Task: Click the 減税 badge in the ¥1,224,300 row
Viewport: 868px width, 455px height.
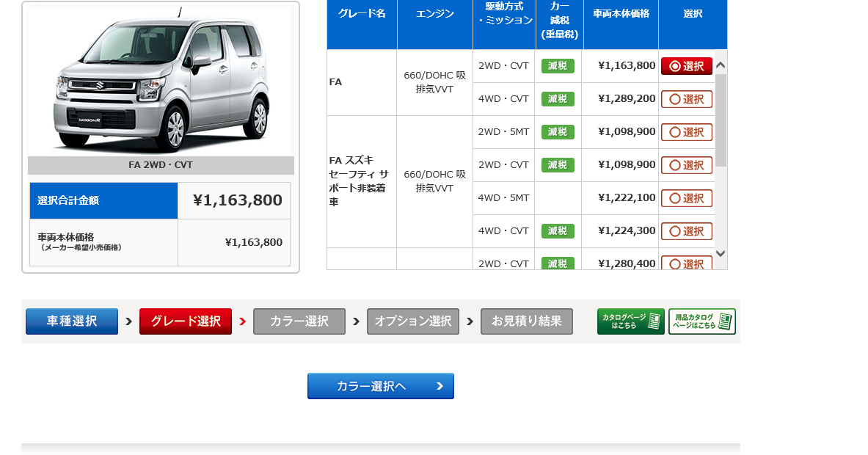Action: 558,231
